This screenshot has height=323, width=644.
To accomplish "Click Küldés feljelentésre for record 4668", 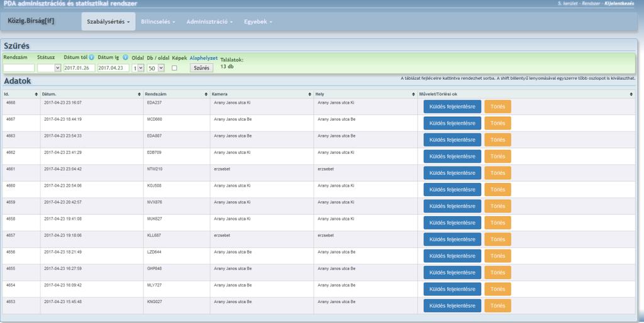I will pyautogui.click(x=452, y=107).
